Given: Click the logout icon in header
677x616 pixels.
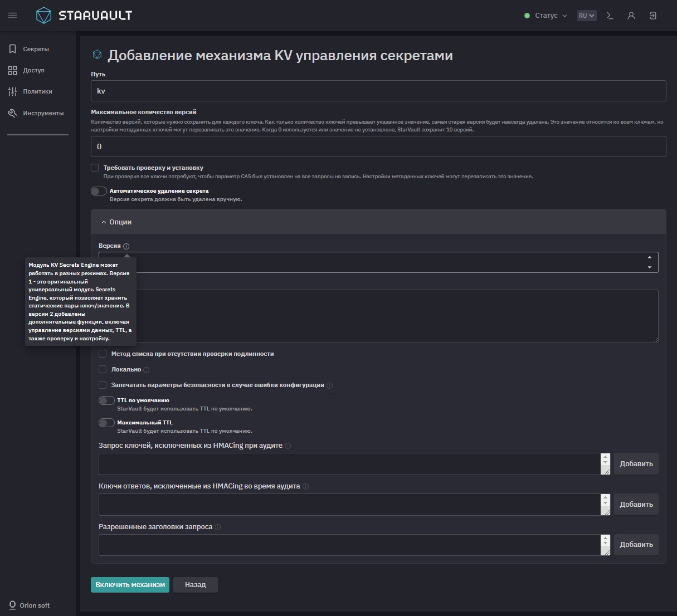Looking at the screenshot, I should pos(653,16).
